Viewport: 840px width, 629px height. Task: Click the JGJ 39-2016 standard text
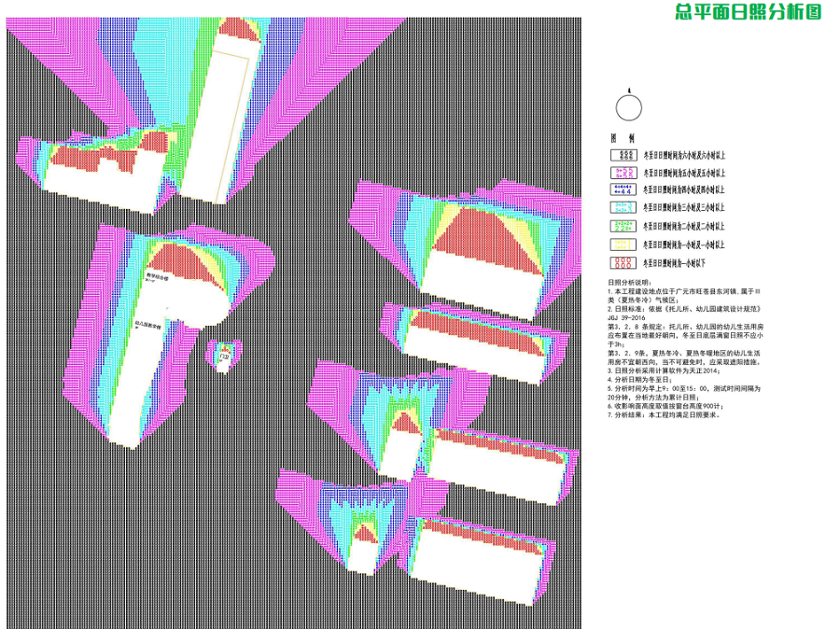tap(628, 317)
